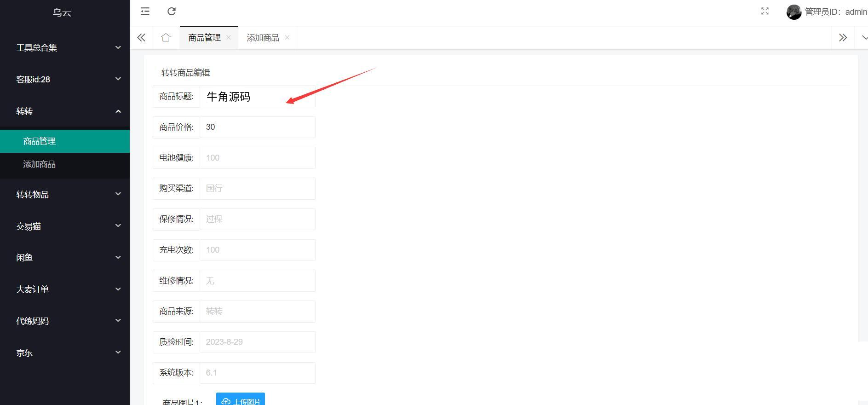Screen dimensions: 868x405
Task: Focus the 保修情况 input field
Action: (258, 219)
